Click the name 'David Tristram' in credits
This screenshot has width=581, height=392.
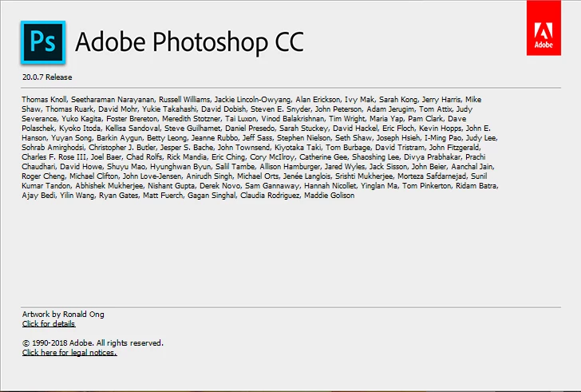[x=400, y=148]
